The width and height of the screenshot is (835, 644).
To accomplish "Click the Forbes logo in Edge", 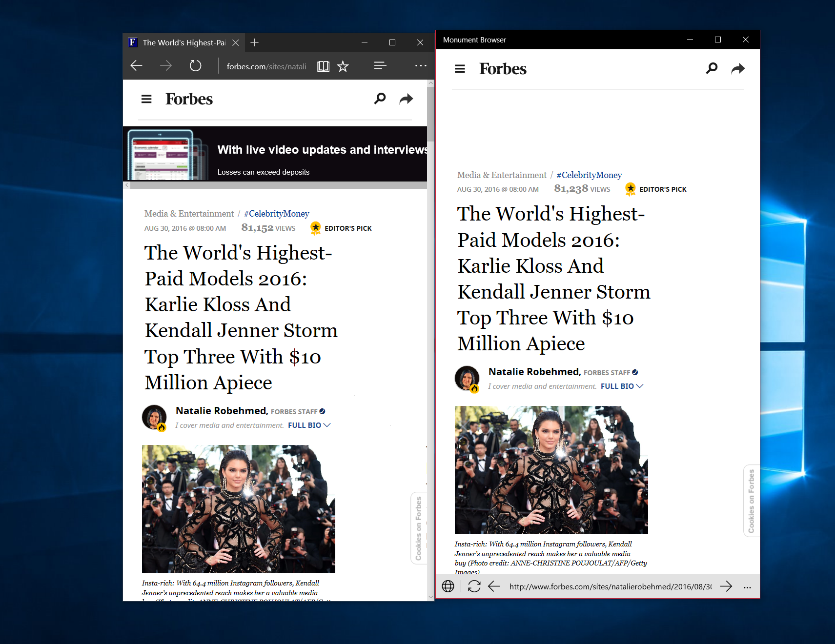I will coord(189,99).
